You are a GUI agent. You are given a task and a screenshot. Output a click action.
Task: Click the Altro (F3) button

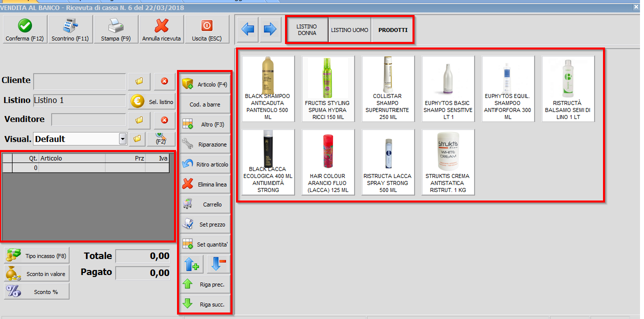click(x=204, y=124)
